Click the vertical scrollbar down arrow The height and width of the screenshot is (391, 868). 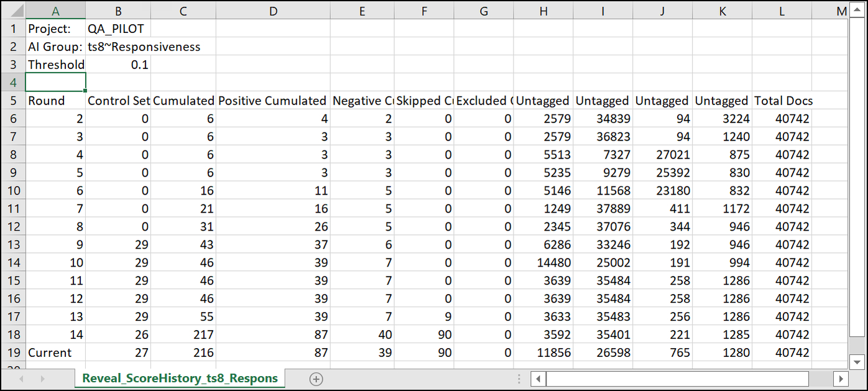tap(857, 362)
